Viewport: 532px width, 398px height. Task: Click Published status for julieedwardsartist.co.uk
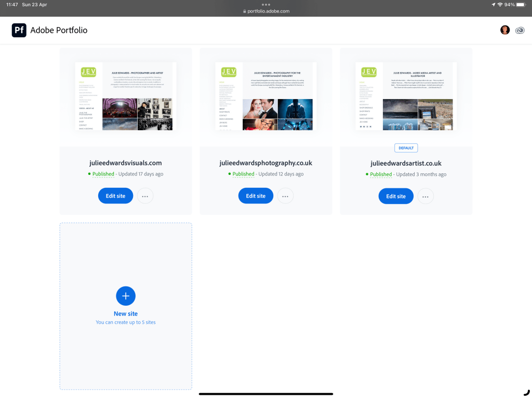click(381, 174)
